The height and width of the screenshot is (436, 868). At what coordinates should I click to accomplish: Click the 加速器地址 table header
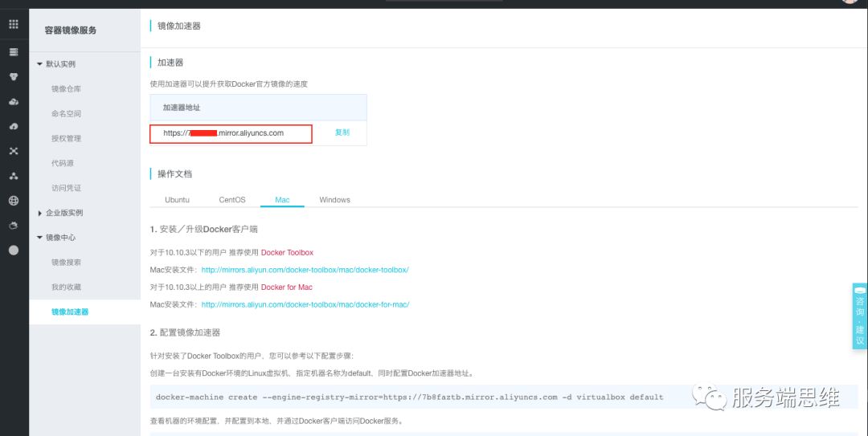(182, 108)
